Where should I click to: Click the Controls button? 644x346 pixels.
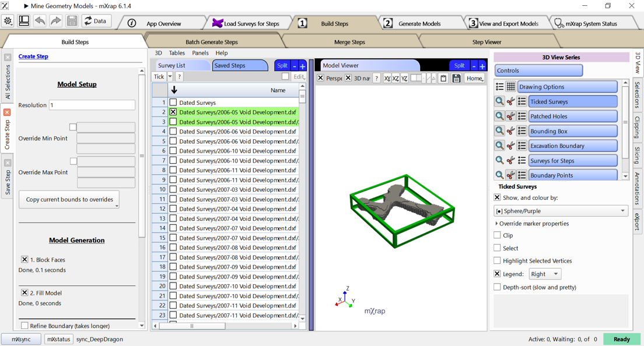tap(538, 70)
